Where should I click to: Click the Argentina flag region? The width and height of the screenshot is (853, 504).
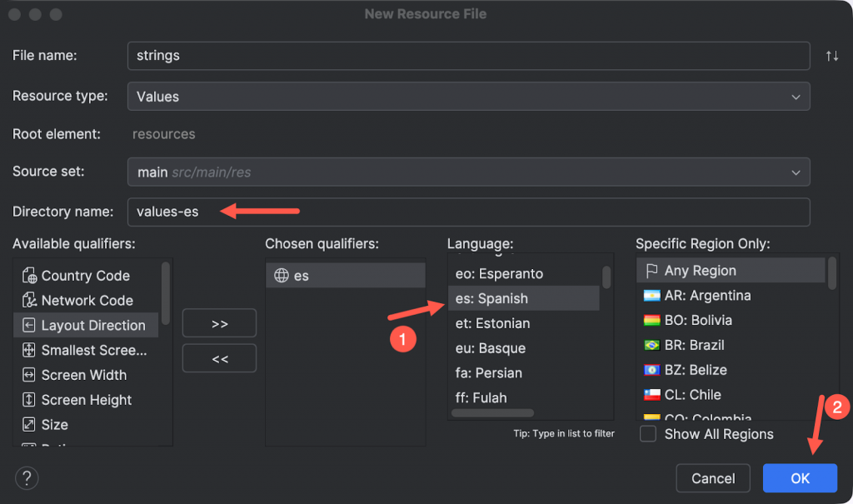[x=651, y=296]
